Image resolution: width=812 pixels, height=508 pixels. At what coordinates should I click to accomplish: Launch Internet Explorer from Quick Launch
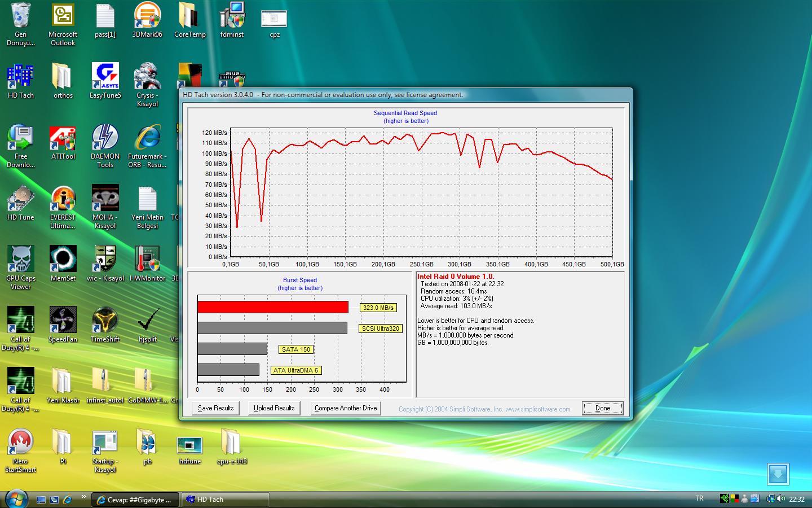[68, 500]
